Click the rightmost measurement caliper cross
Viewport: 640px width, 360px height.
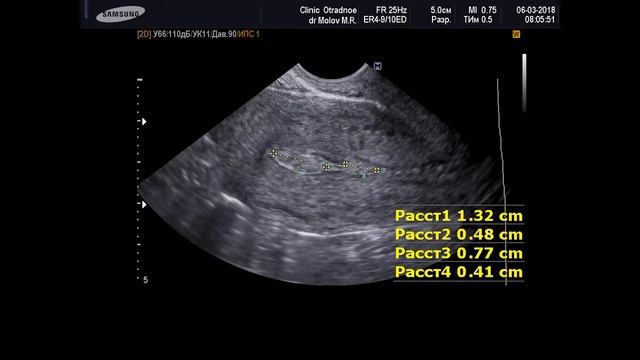[x=377, y=170]
